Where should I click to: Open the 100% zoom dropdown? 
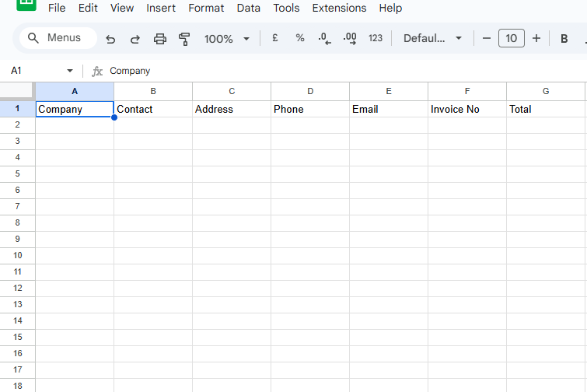click(x=226, y=39)
